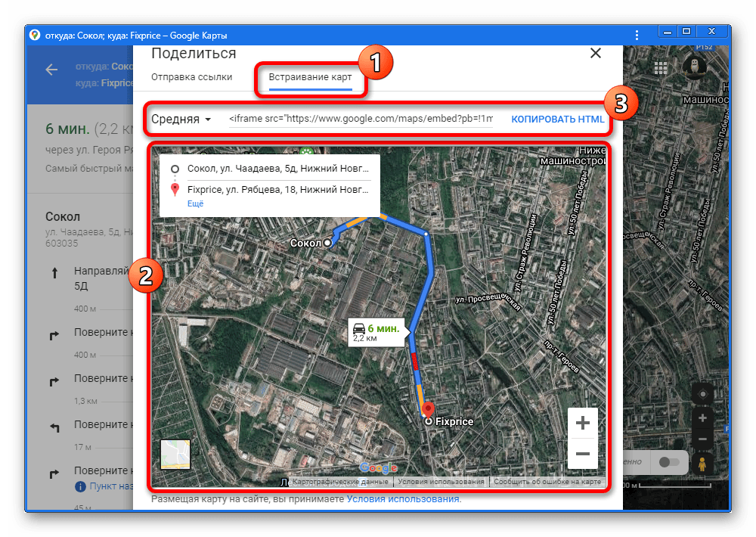Viewport: 756px width, 537px height.
Task: Open the Средняя size dropdown
Action: coord(181,119)
